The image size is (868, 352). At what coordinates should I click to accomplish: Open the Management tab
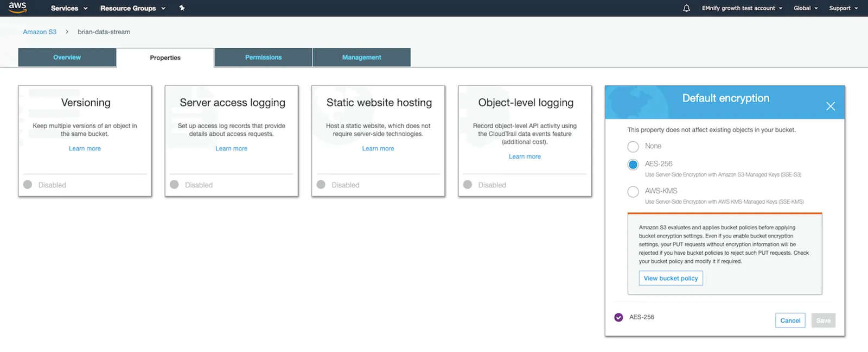click(x=362, y=58)
